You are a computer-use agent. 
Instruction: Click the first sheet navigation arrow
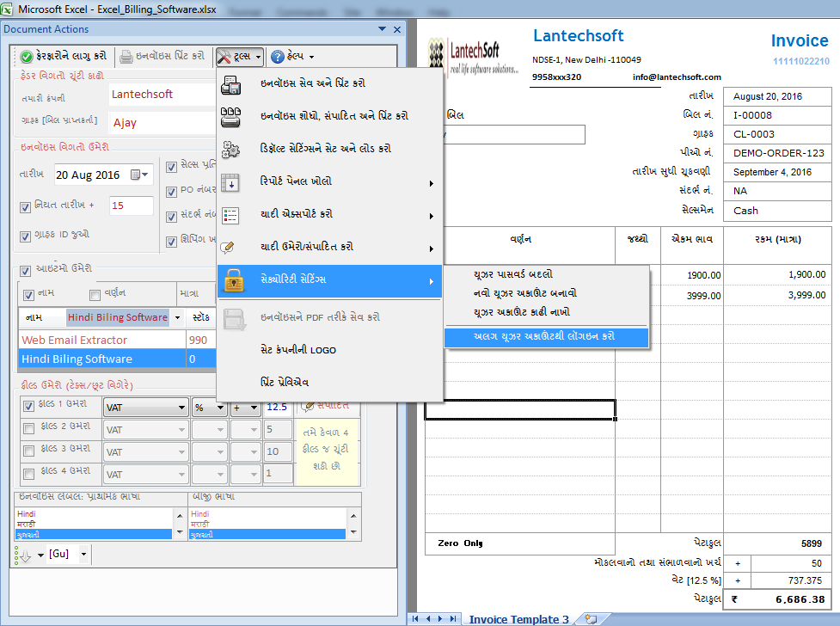click(416, 618)
